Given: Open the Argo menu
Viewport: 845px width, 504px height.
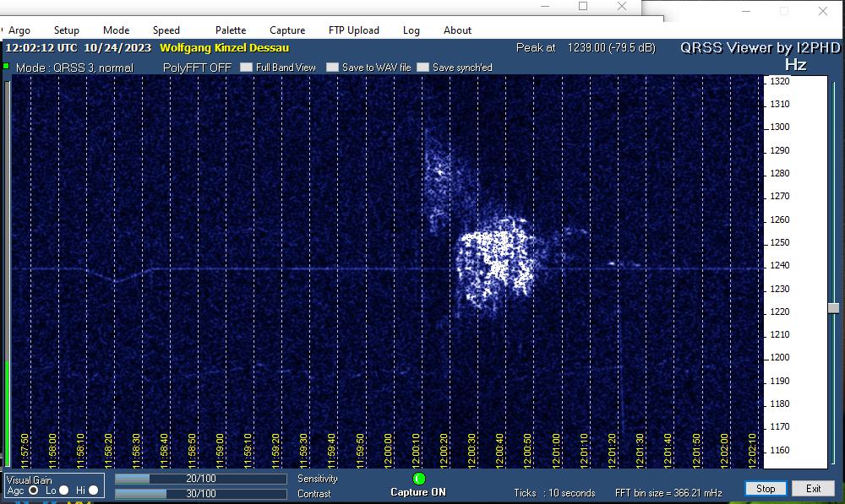Looking at the screenshot, I should [19, 30].
